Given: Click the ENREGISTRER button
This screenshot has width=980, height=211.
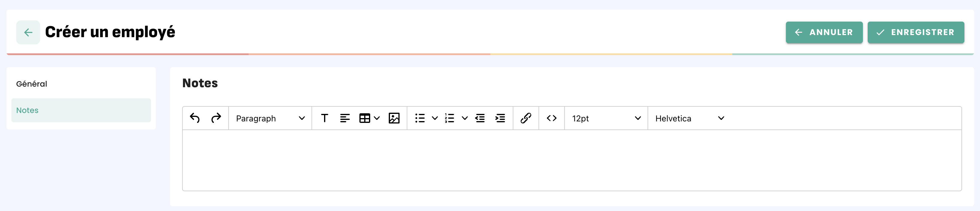Looking at the screenshot, I should pos(916,32).
